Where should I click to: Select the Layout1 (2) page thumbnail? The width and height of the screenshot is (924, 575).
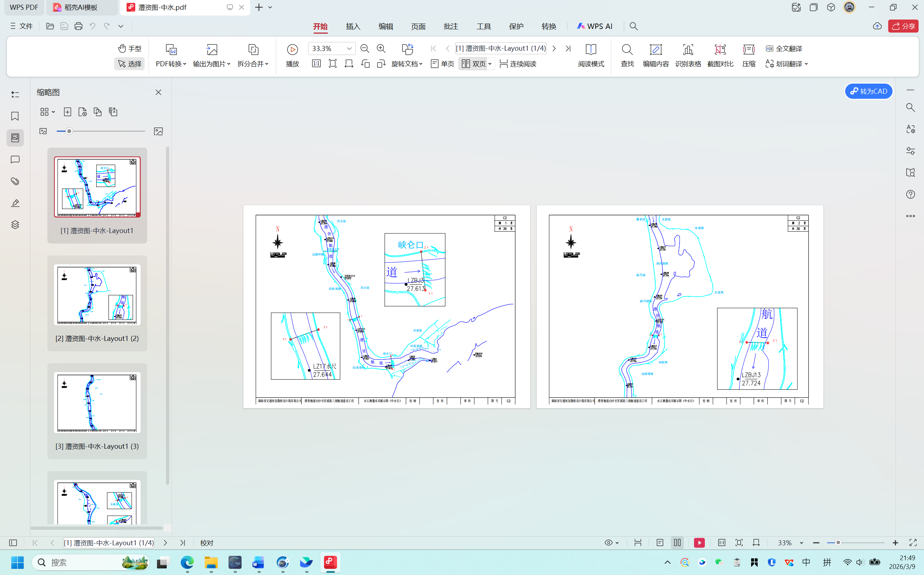click(x=97, y=295)
